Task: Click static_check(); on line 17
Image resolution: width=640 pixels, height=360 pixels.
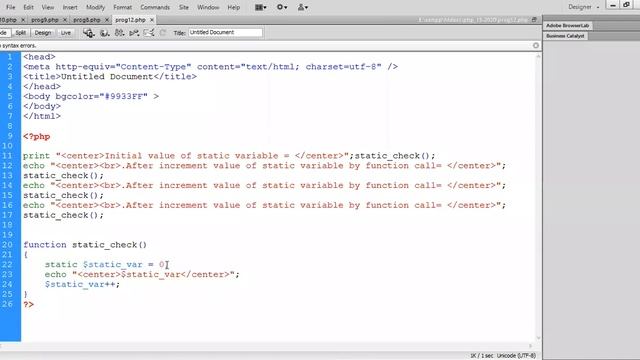Action: (63, 216)
